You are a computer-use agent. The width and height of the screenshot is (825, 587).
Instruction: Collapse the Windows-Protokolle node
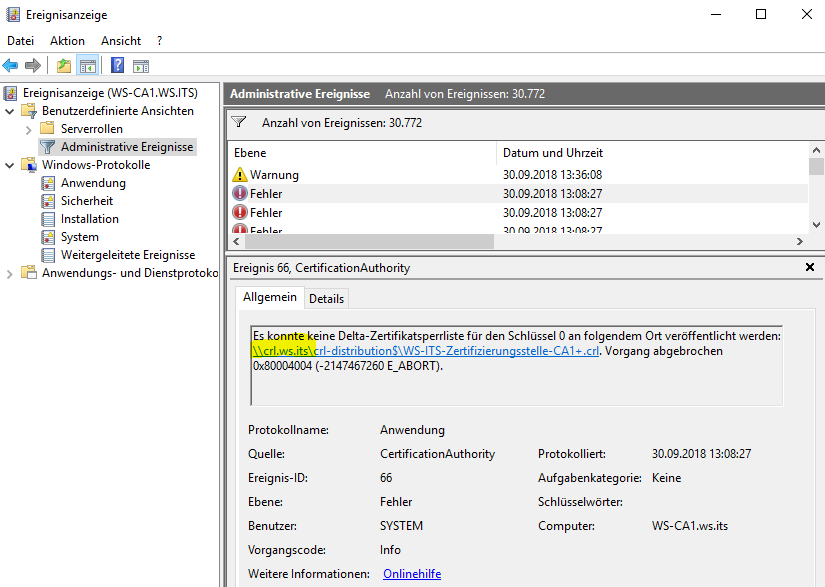tap(9, 165)
